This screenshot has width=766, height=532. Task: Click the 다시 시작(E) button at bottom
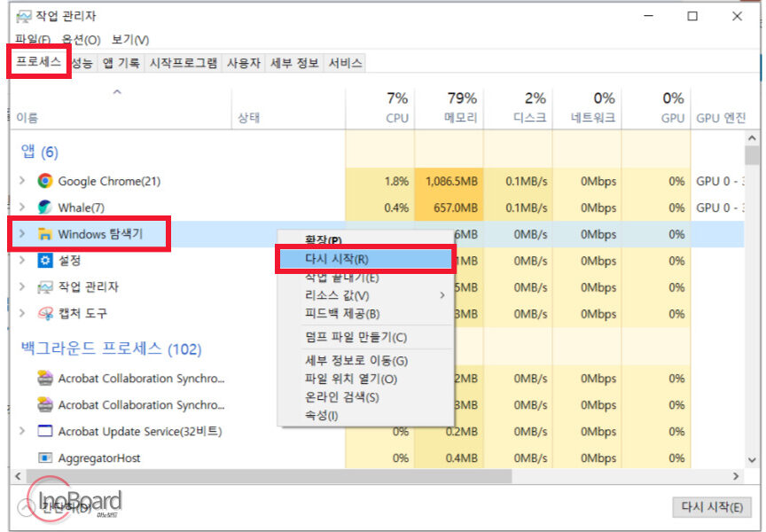click(x=711, y=507)
